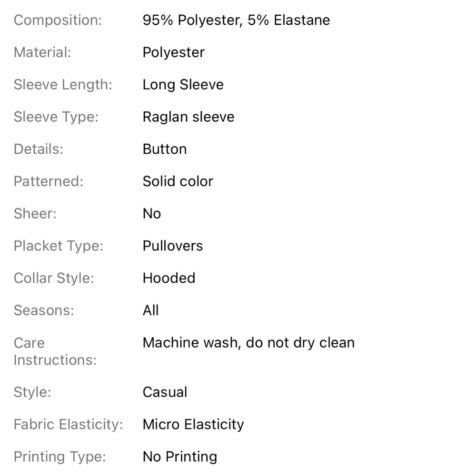The image size is (476, 476).
Task: Select the Composition label text
Action: [58, 20]
